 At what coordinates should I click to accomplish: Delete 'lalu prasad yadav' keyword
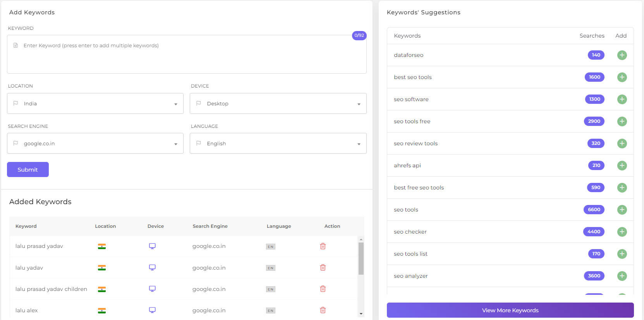tap(323, 246)
